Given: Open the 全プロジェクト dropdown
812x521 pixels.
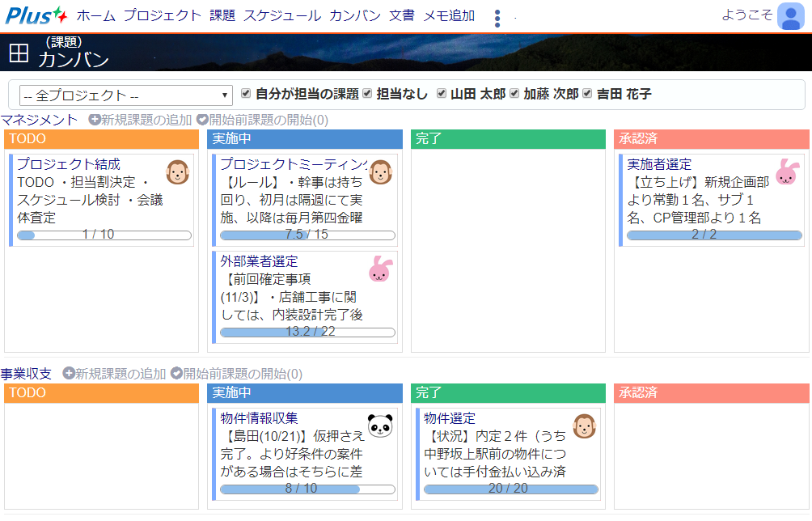Looking at the screenshot, I should tap(126, 95).
